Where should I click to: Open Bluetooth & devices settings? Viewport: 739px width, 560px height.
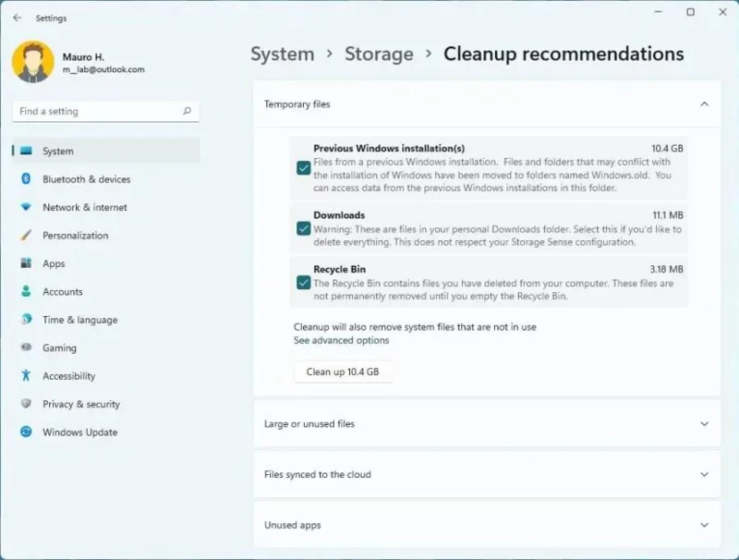tap(86, 179)
